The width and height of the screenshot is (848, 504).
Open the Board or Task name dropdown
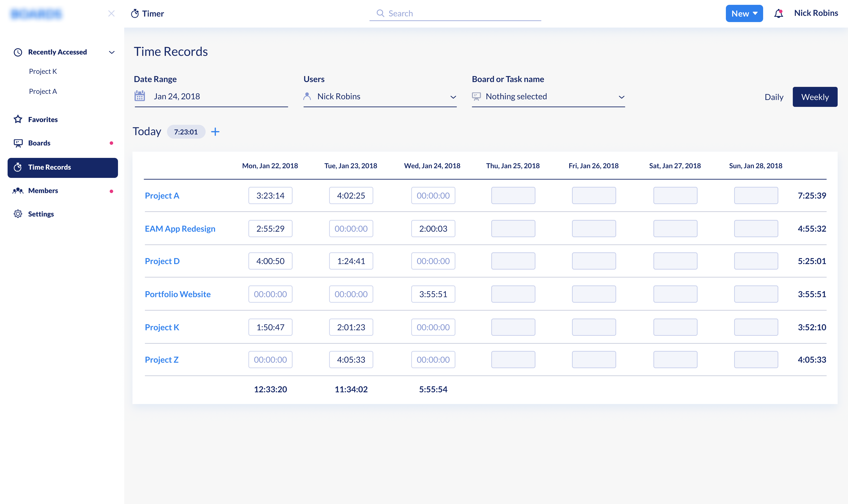point(621,97)
